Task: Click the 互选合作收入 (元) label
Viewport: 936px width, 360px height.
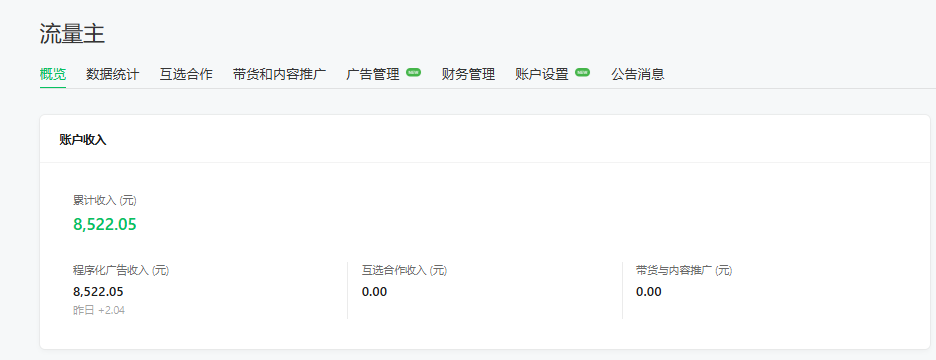Action: tap(404, 270)
